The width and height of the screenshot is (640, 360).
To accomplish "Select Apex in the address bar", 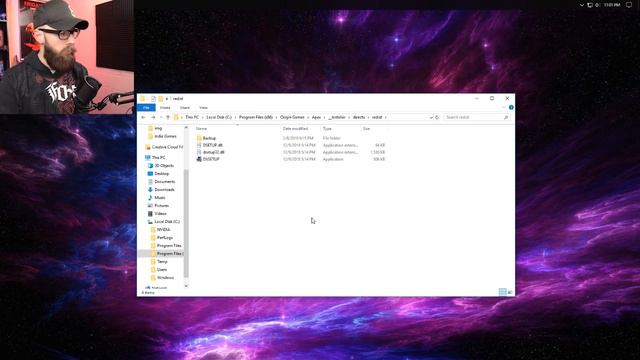I will pyautogui.click(x=316, y=117).
